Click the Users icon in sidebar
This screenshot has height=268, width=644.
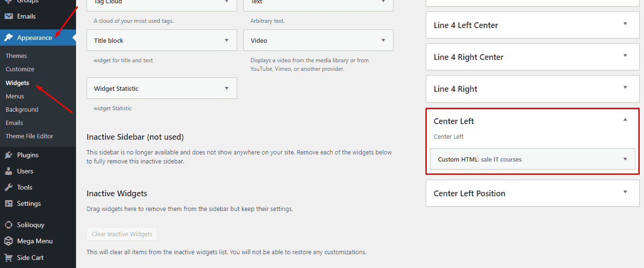pyautogui.click(x=9, y=171)
